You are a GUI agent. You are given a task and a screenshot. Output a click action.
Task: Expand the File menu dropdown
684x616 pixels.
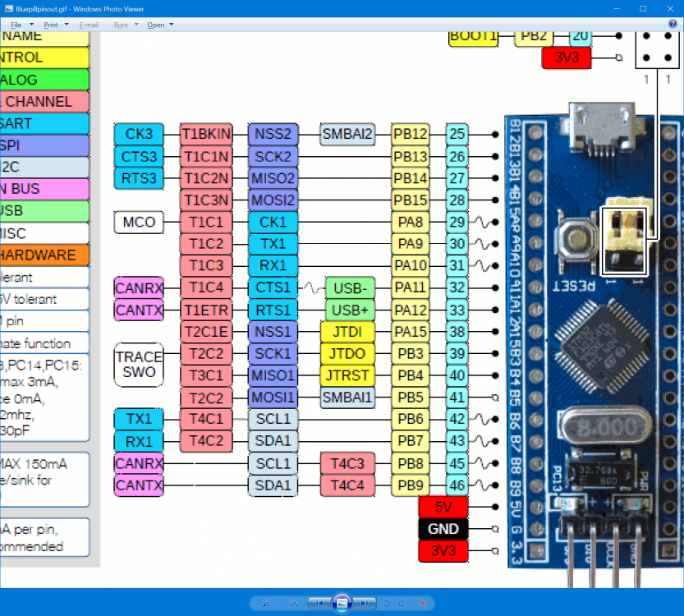tap(22, 25)
